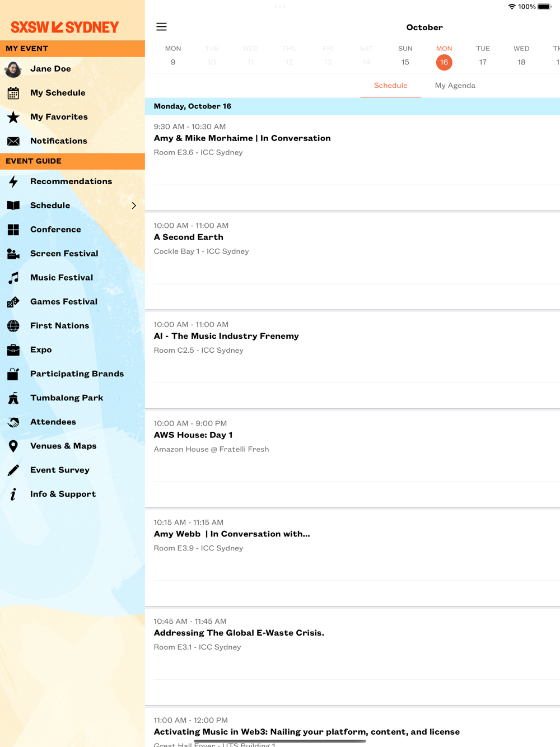560x747 pixels.
Task: Select the Schedule tab
Action: [390, 86]
